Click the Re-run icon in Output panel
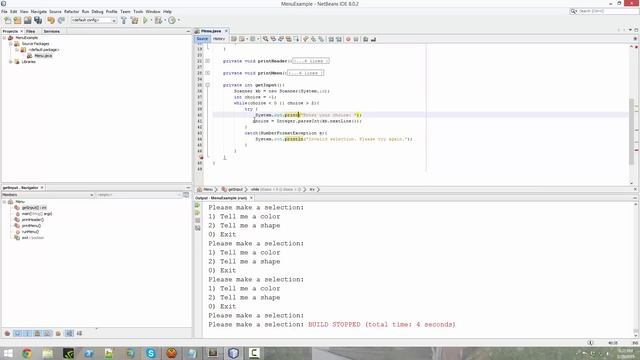The image size is (640, 360). pyautogui.click(x=198, y=206)
